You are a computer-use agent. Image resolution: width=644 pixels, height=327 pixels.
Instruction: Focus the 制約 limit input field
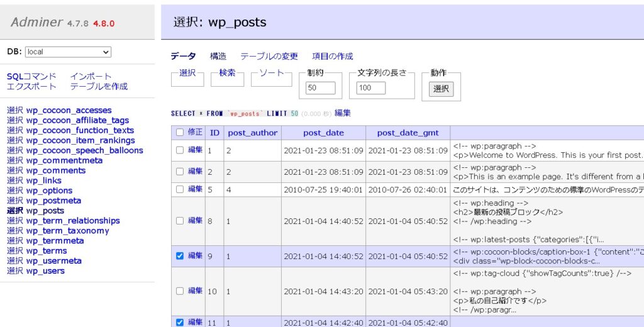(320, 88)
